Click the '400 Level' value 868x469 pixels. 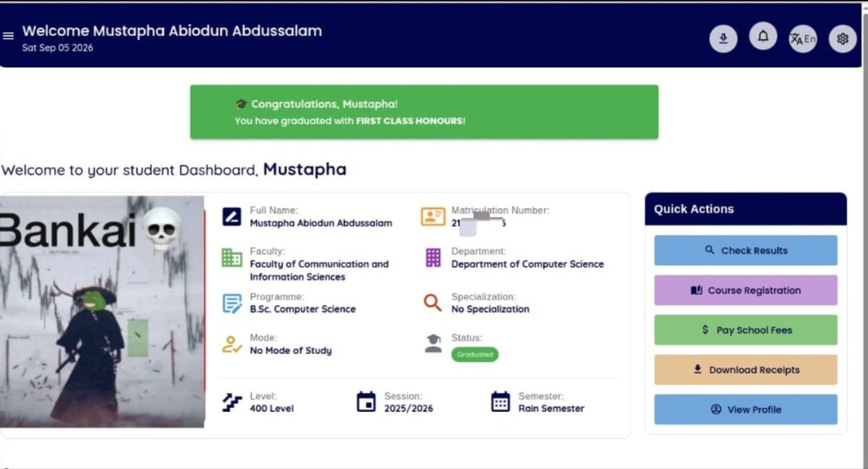pyautogui.click(x=271, y=408)
